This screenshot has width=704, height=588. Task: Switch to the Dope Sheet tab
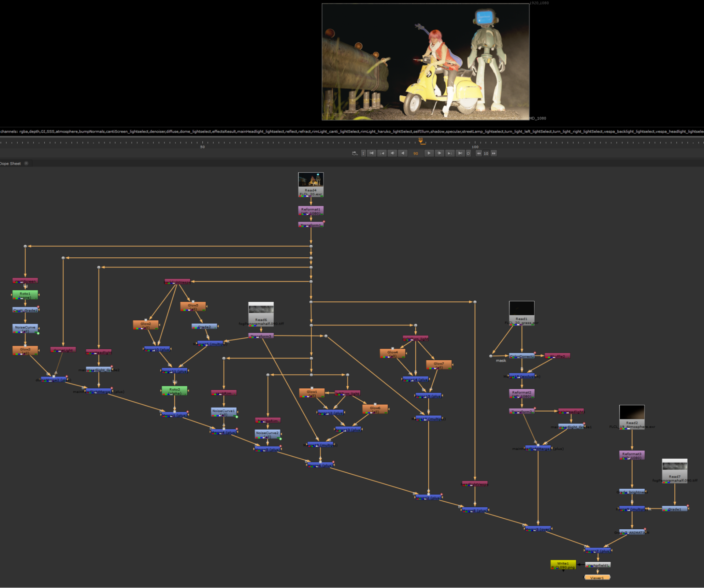click(x=10, y=163)
